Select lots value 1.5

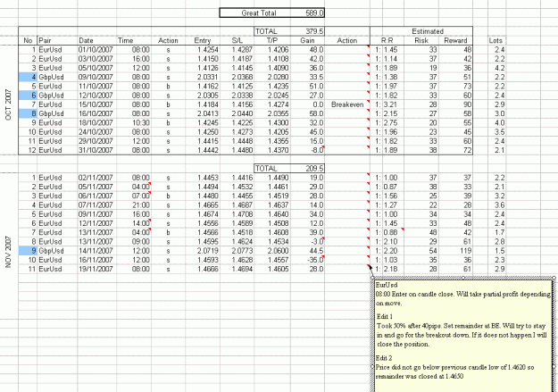pyautogui.click(x=496, y=251)
